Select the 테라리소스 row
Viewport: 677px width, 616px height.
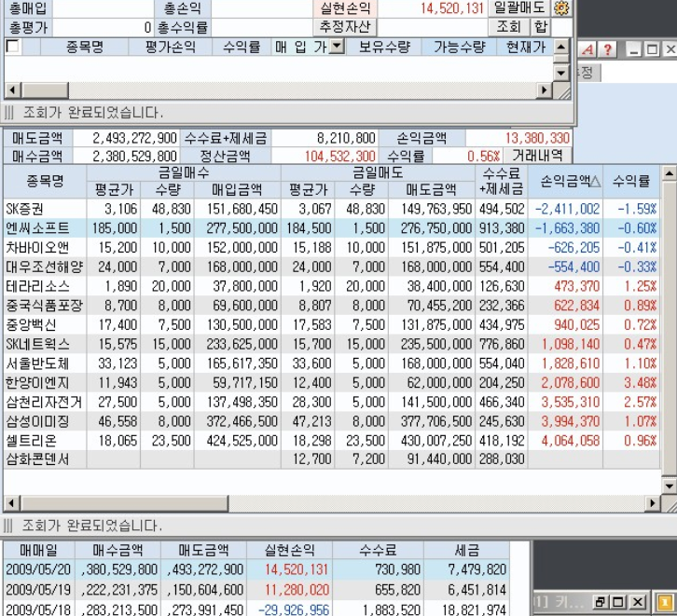[331, 286]
